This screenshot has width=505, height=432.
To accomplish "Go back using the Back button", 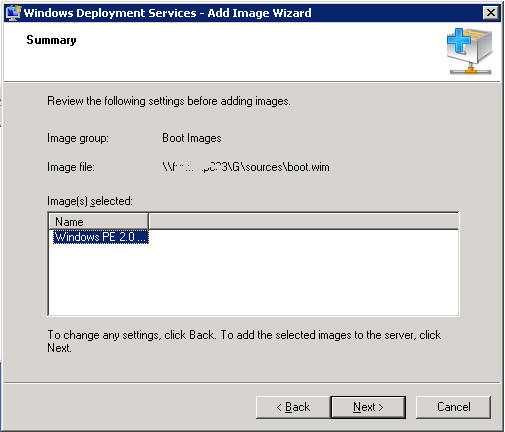I will coord(293,407).
